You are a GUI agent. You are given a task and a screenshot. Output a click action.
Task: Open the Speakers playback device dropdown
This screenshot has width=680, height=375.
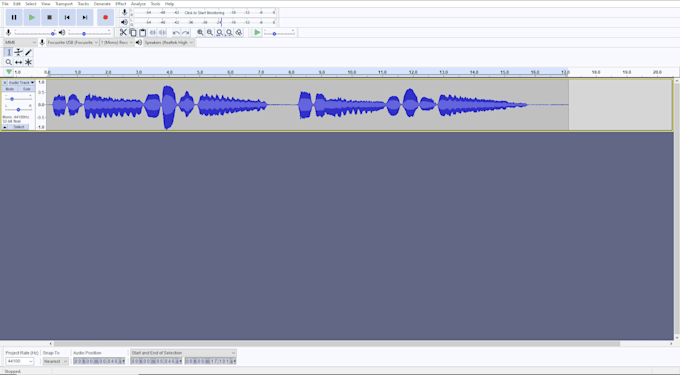[169, 42]
